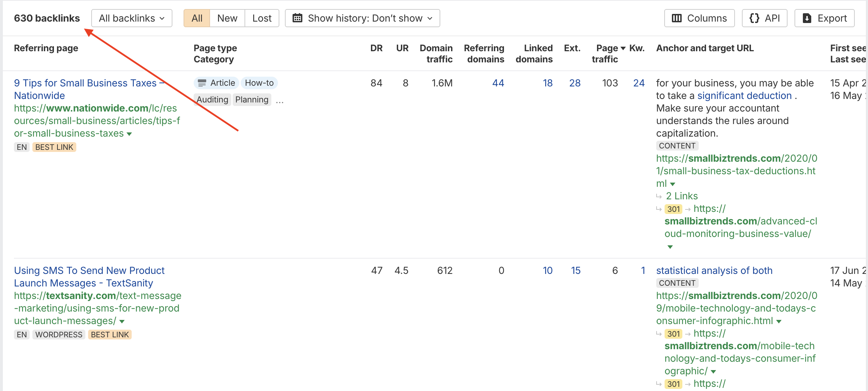Click the Export download icon
The image size is (868, 391).
click(x=807, y=18)
